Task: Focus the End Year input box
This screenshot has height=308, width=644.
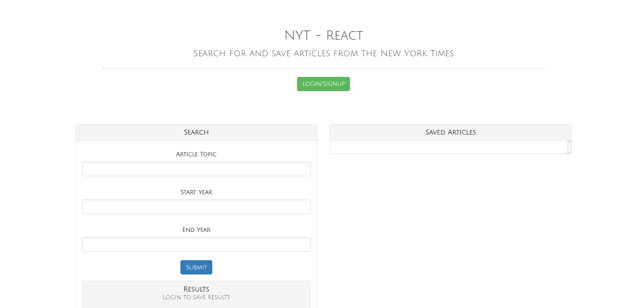Action: 196,245
